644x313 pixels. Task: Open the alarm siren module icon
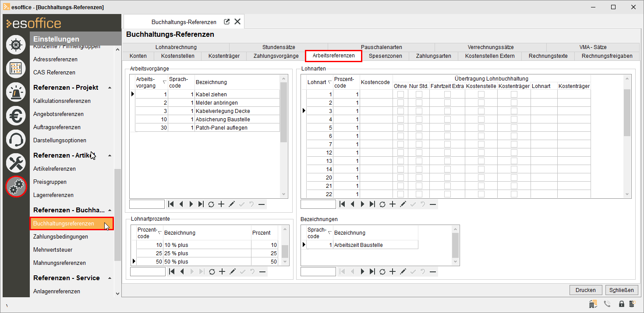[16, 92]
